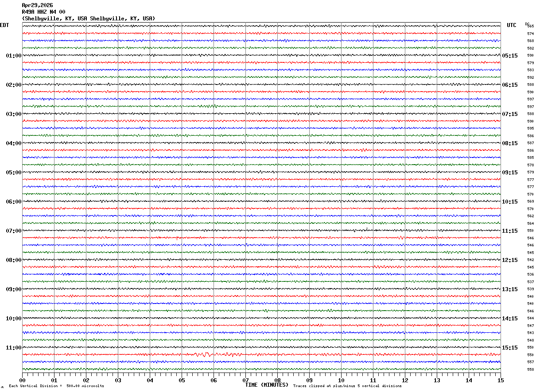Select the 02:00 EDT row label

pyautogui.click(x=14, y=85)
